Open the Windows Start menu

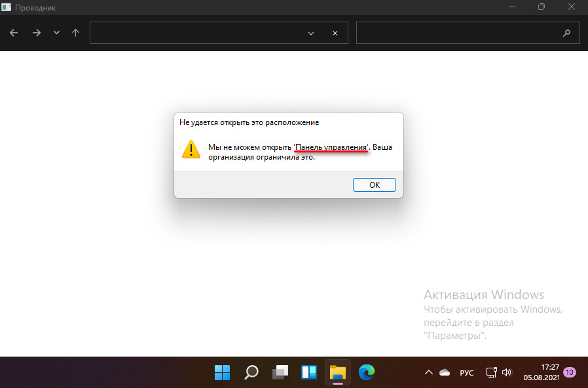(x=222, y=372)
